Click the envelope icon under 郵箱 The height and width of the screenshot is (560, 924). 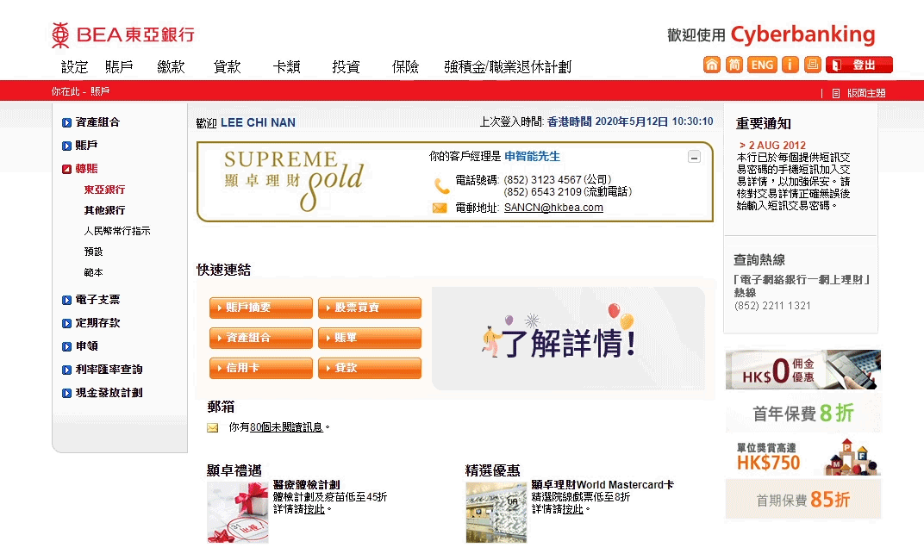click(213, 428)
